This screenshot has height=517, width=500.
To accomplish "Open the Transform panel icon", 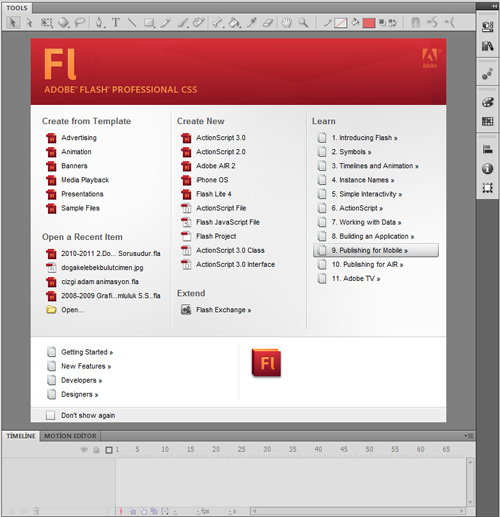I will [487, 188].
